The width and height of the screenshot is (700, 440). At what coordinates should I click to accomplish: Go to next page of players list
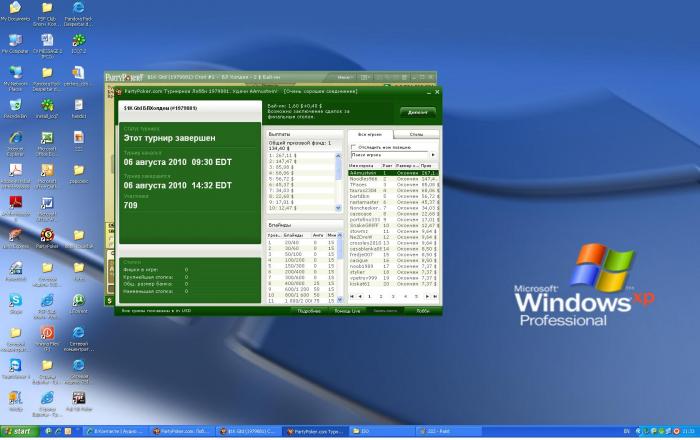[427, 296]
